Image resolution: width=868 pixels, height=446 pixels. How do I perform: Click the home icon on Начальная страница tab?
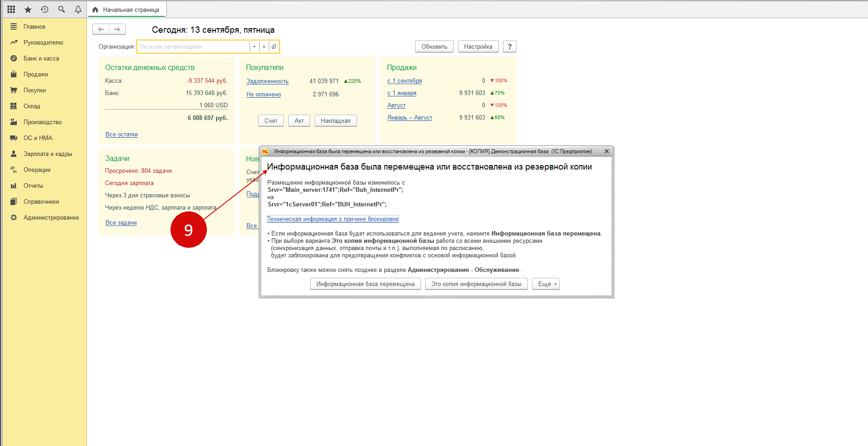[x=95, y=10]
